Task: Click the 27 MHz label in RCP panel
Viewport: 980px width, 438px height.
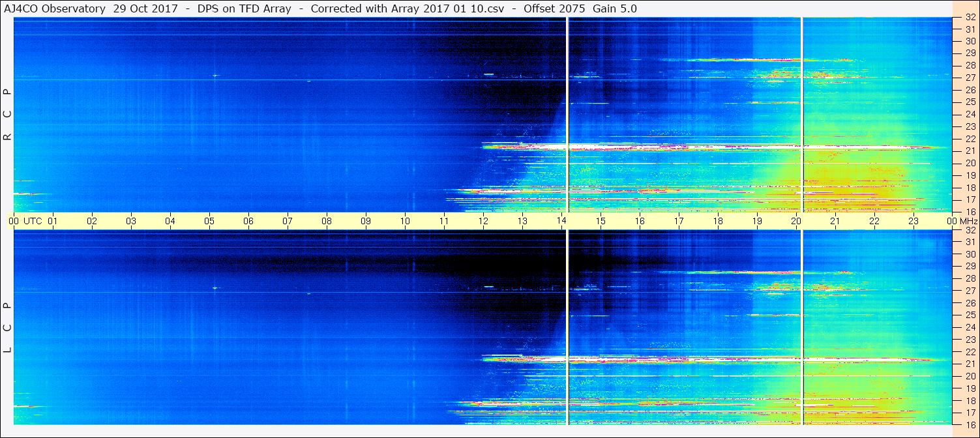Action: click(970, 78)
